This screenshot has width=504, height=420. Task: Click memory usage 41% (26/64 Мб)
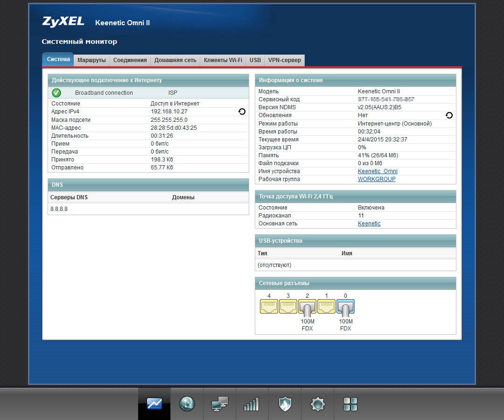coord(378,155)
